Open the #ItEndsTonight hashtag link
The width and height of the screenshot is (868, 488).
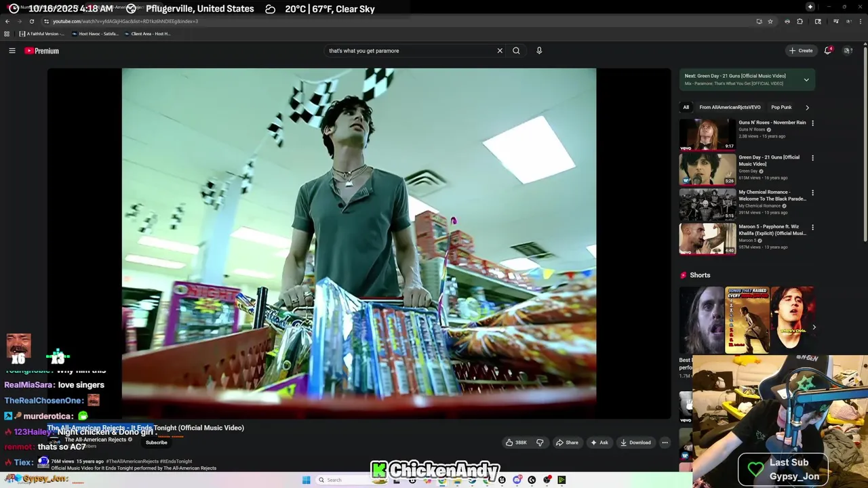point(176,462)
